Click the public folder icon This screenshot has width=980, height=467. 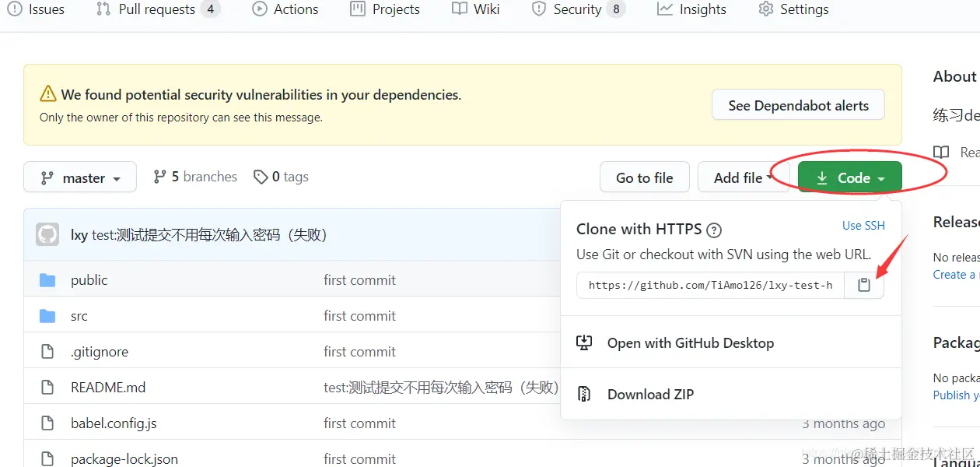[47, 280]
